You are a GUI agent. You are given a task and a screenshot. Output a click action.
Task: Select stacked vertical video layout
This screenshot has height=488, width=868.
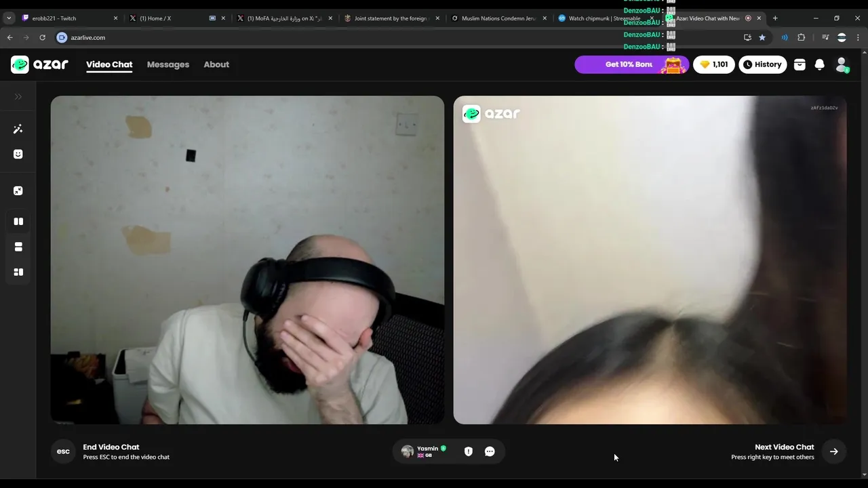click(x=18, y=247)
